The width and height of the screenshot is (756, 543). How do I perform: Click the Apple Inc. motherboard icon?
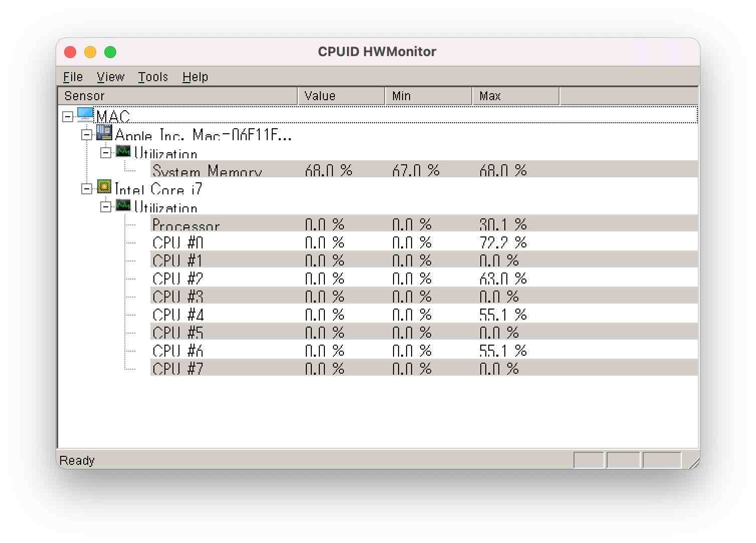click(104, 133)
